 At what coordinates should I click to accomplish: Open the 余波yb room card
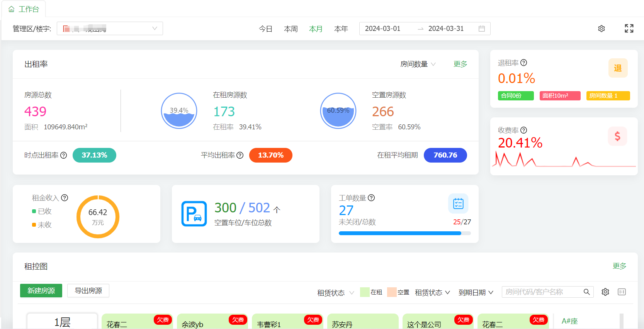coord(212,322)
